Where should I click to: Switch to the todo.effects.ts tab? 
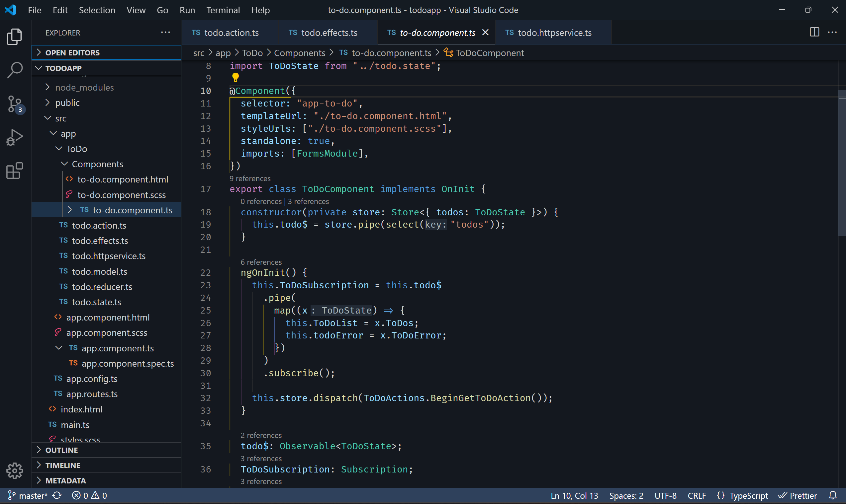[329, 33]
